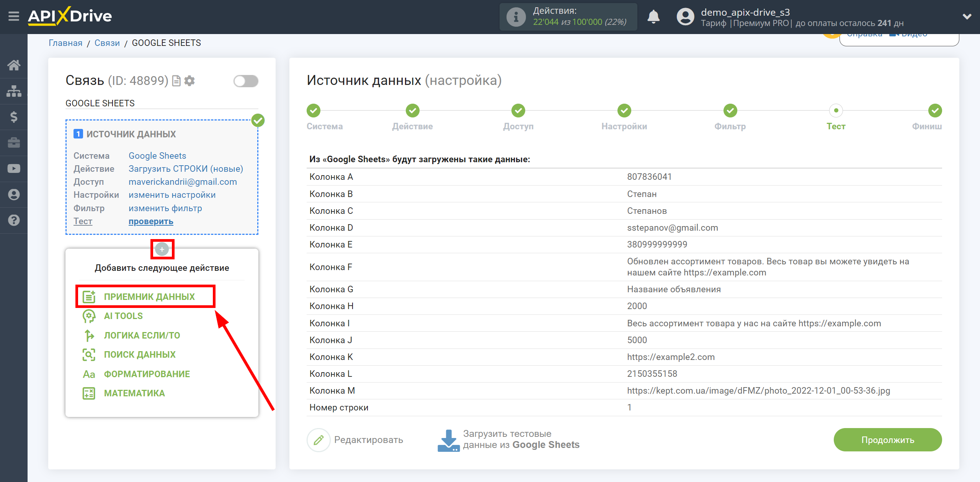Go to Связи breadcrumb
This screenshot has width=980, height=482.
click(x=107, y=43)
